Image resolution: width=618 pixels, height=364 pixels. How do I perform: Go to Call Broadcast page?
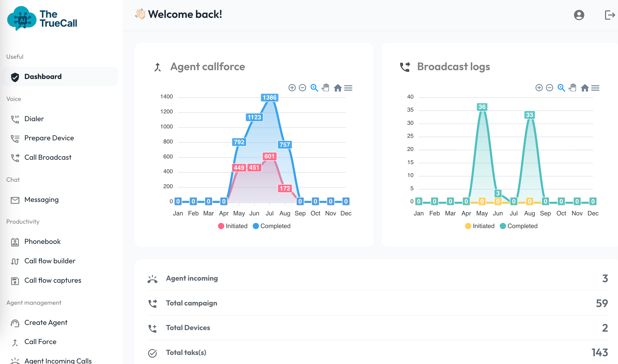(x=48, y=157)
